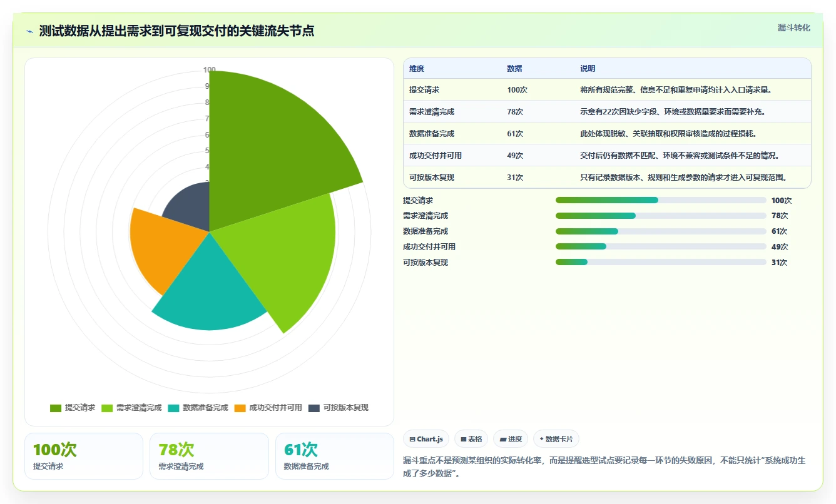Toggle 成功交付并可用 legend color box
Screen dimensions: 836x504
point(240,408)
